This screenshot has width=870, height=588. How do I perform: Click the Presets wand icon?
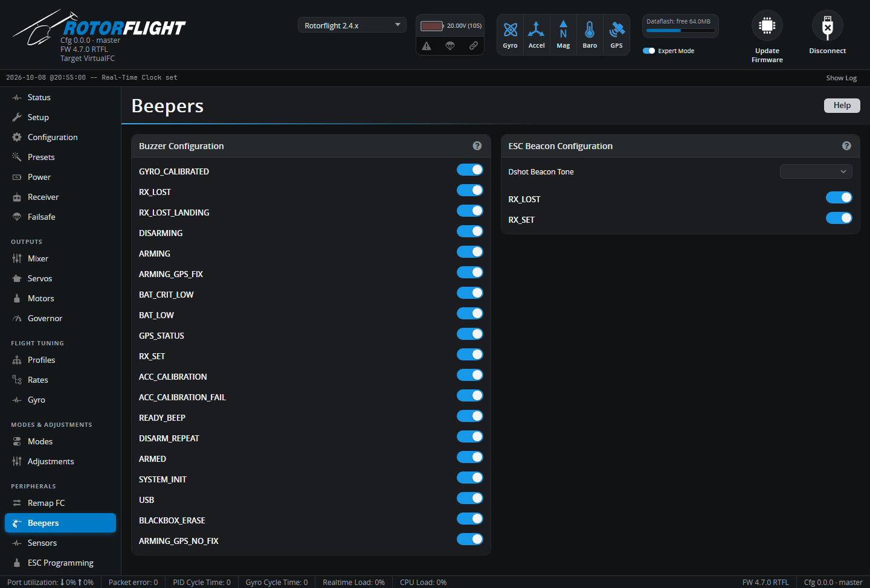coord(17,157)
